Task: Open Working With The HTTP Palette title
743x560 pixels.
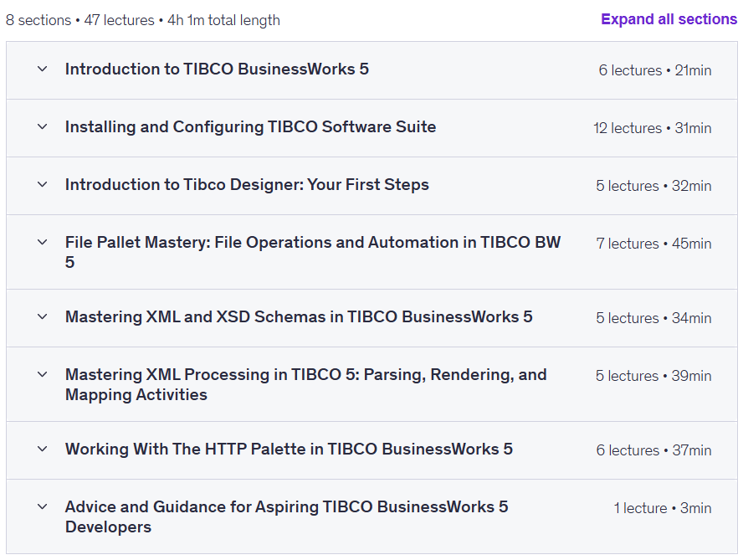Action: 289,450
